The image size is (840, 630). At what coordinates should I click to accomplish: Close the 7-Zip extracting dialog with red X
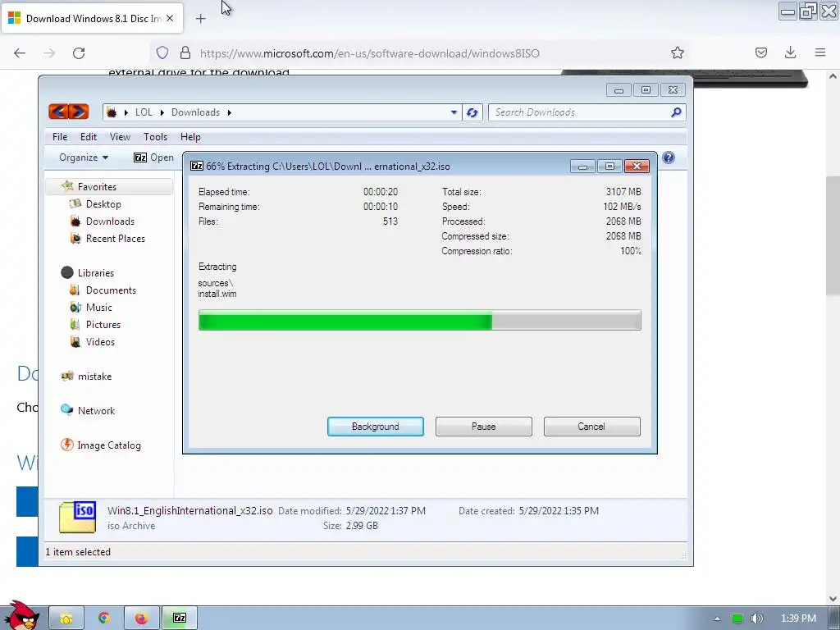click(x=637, y=167)
